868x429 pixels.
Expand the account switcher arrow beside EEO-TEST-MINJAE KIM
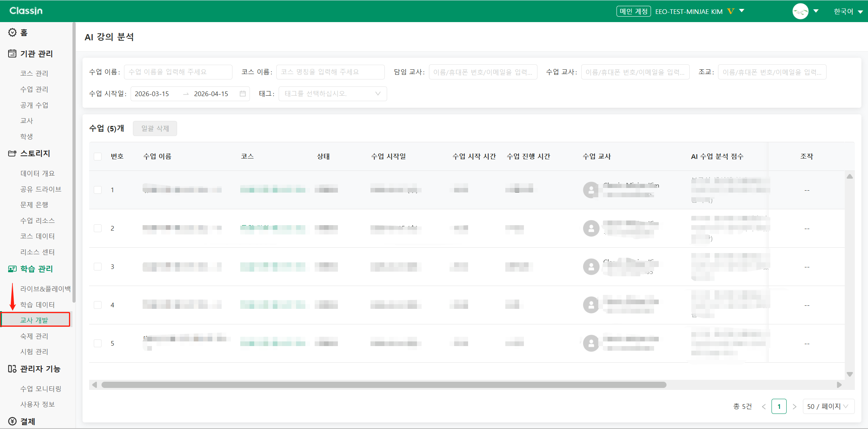point(742,11)
